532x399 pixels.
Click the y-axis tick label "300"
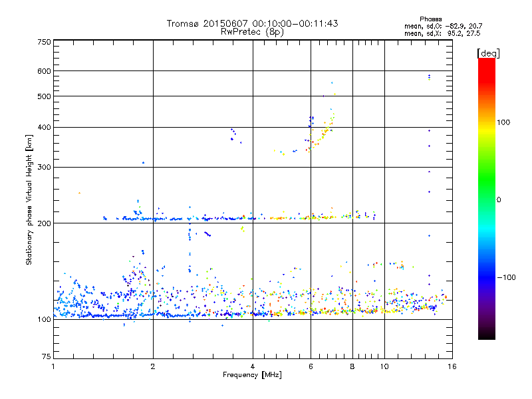point(44,168)
